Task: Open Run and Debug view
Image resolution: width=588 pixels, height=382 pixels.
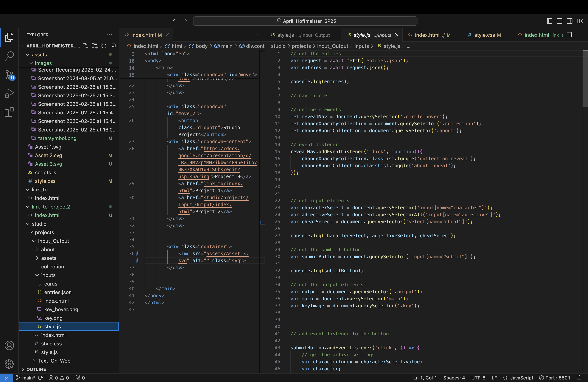Action: tap(9, 93)
